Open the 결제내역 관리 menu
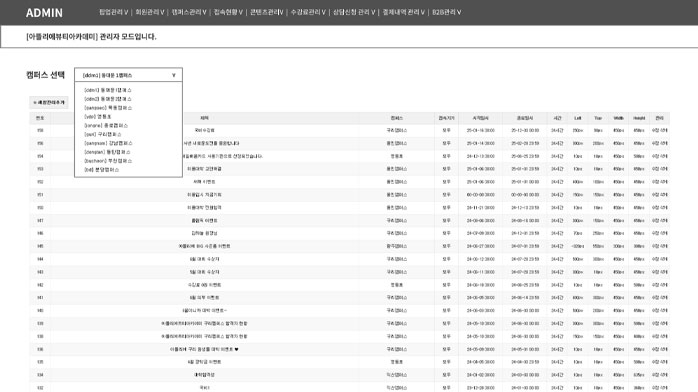 click(404, 12)
